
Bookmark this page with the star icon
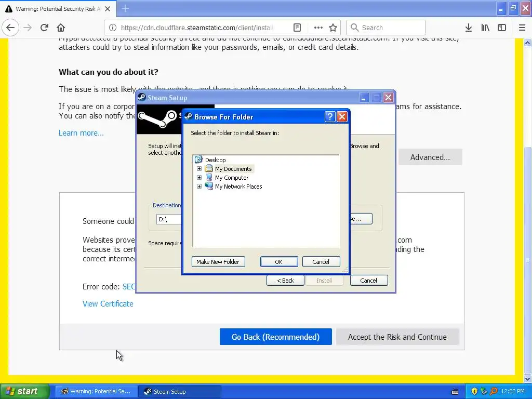click(x=333, y=28)
